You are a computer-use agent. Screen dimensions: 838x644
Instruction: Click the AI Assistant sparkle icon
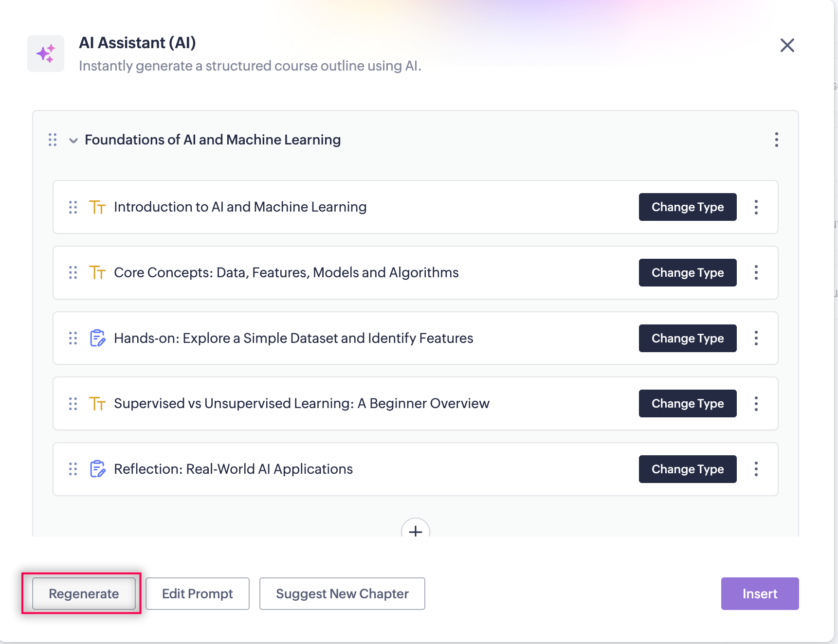[46, 54]
